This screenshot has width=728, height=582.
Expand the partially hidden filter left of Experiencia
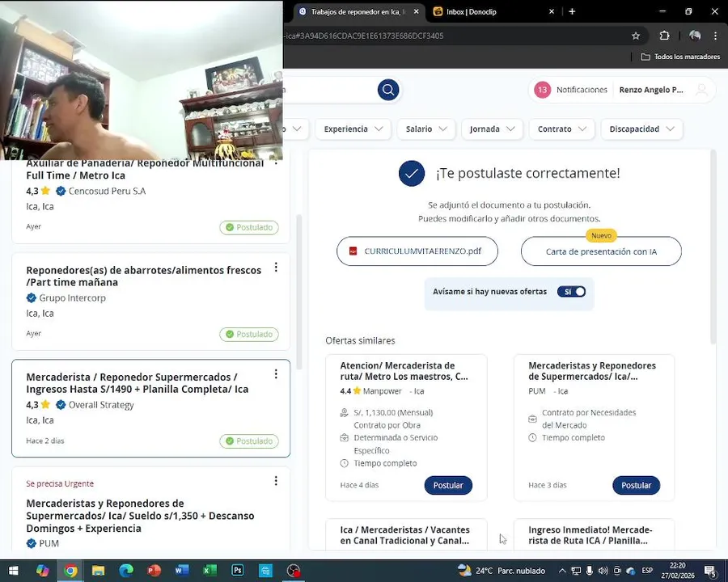coord(296,129)
